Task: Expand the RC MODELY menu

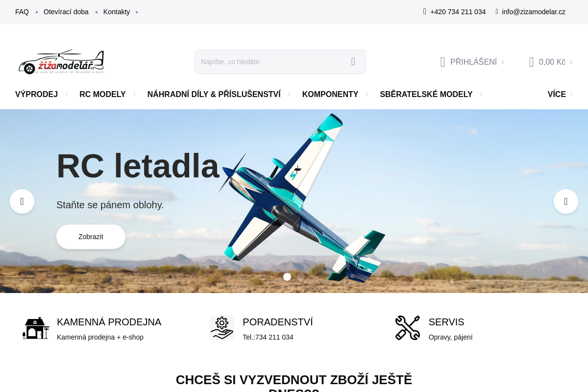Action: tap(102, 95)
